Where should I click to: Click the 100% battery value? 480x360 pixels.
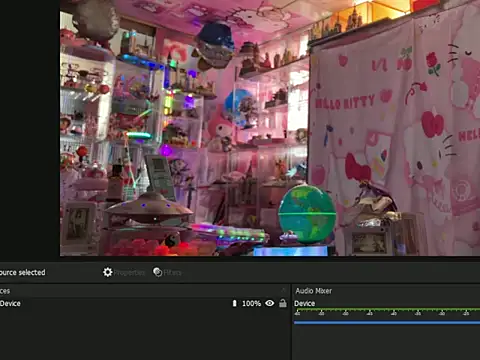click(251, 304)
